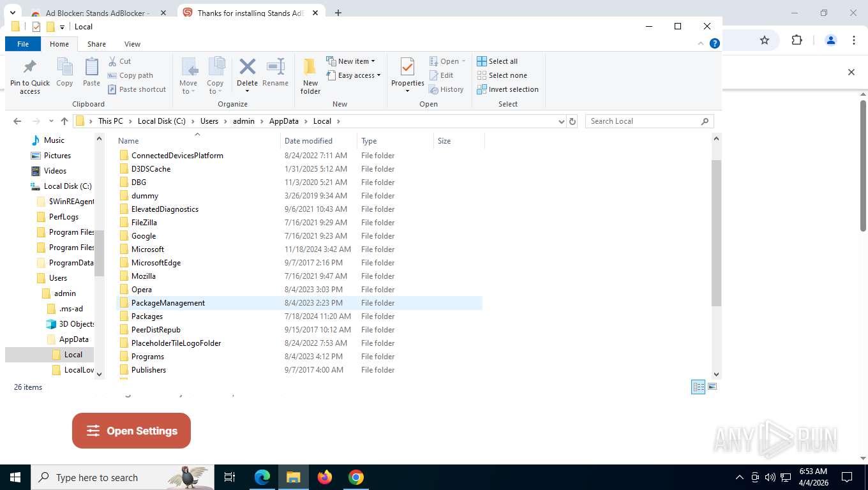Click Select none in ribbon
Image resolution: width=868 pixels, height=490 pixels.
point(502,75)
